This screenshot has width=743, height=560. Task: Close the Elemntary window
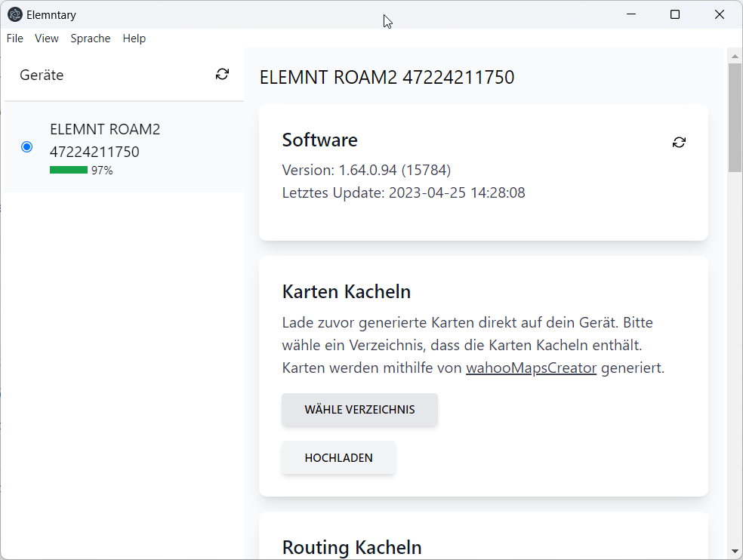(x=720, y=14)
